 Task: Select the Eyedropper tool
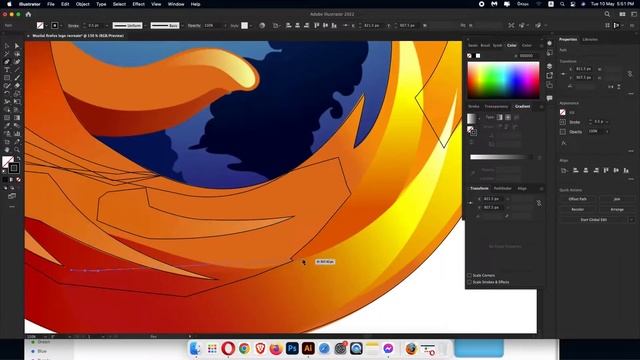click(x=7, y=126)
